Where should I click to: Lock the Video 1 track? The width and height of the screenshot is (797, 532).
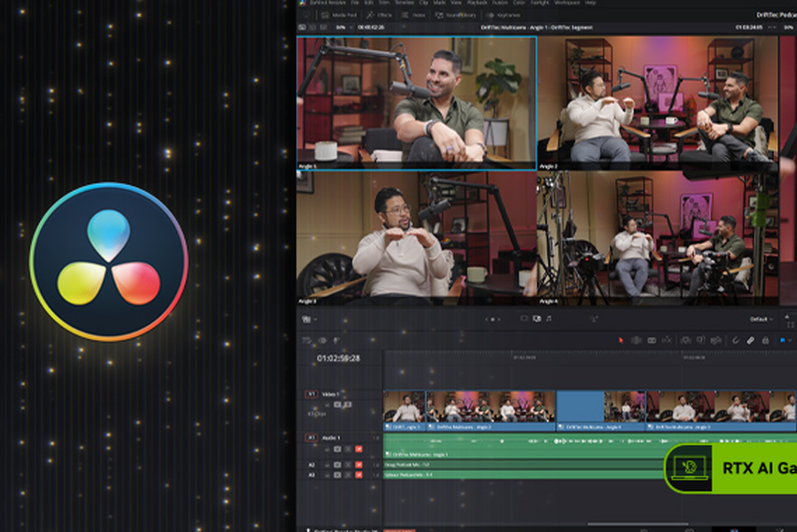pyautogui.click(x=327, y=404)
